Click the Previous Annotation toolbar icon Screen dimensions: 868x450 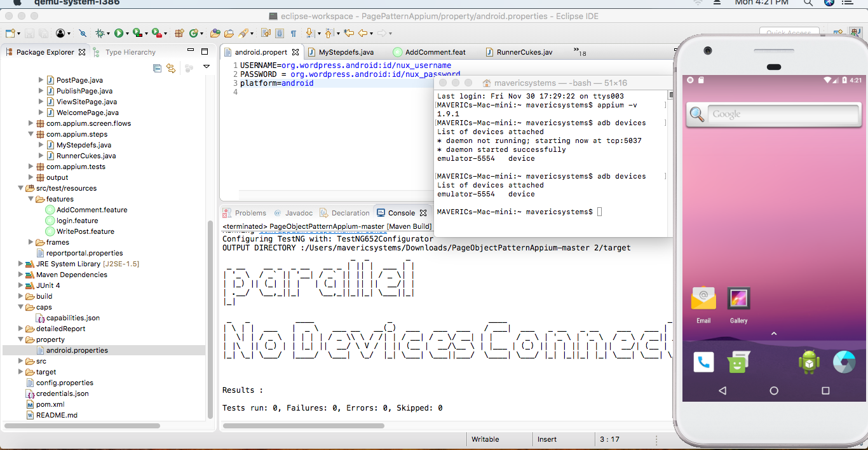329,33
